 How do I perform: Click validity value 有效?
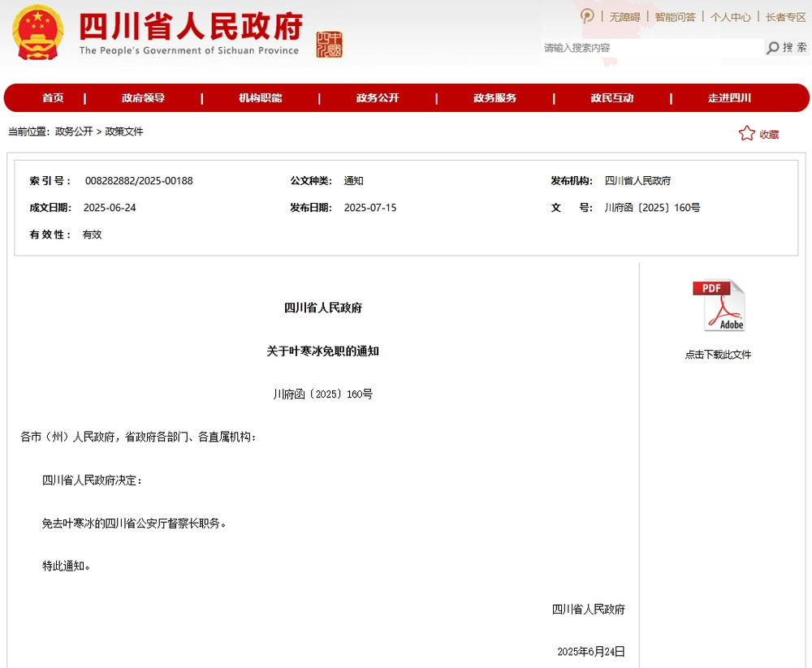[x=93, y=235]
